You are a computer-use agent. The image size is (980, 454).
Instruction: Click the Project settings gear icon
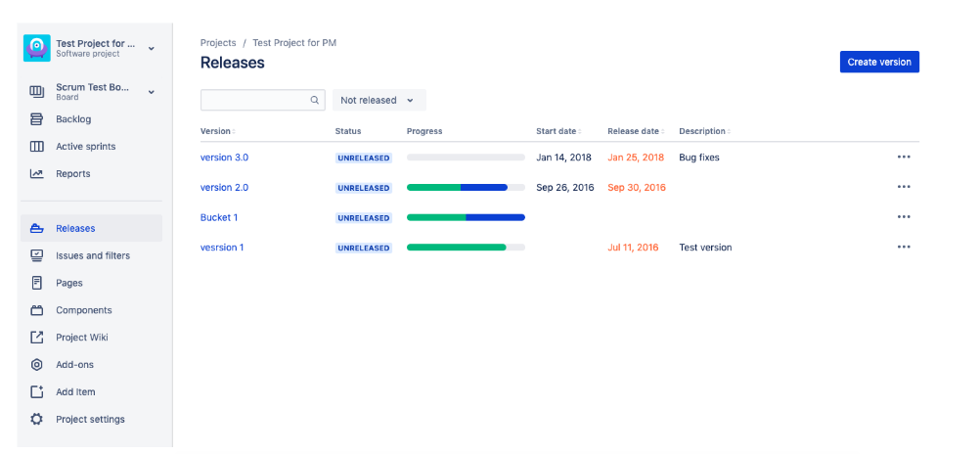point(37,419)
